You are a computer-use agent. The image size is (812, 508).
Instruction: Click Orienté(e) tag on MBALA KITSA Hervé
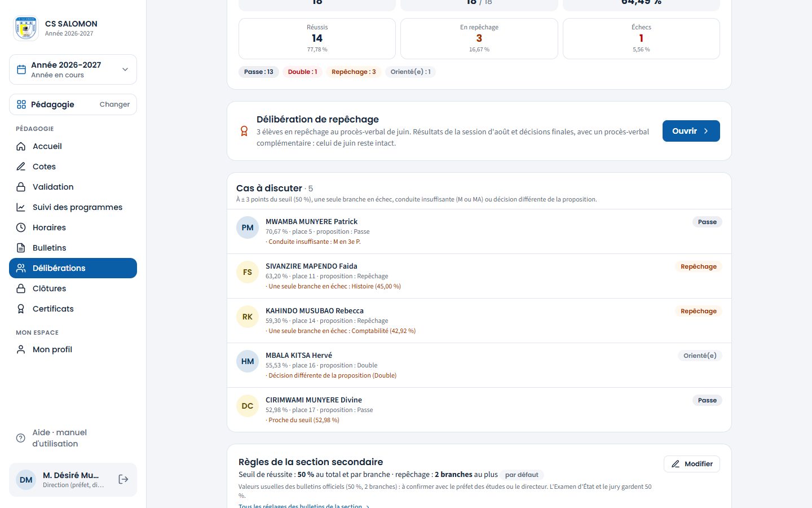700,356
